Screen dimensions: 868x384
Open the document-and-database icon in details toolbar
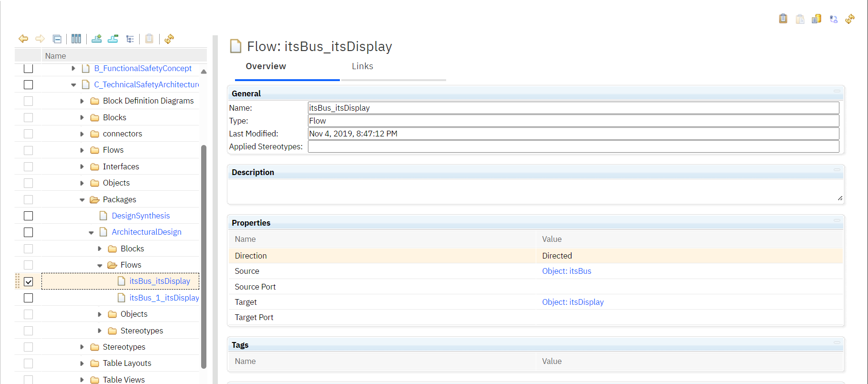pyautogui.click(x=817, y=19)
